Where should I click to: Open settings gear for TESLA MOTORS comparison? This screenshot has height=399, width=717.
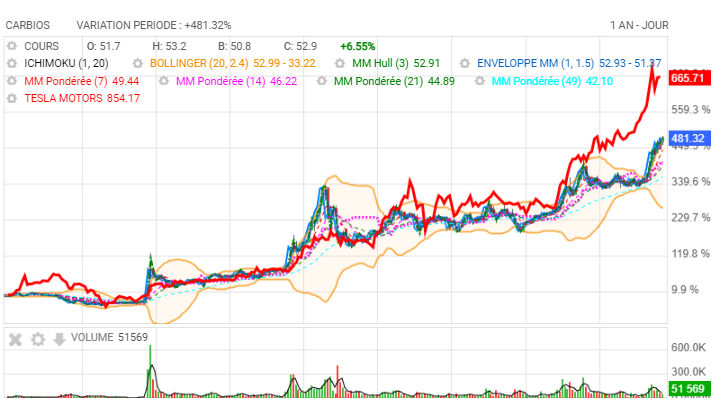point(12,98)
